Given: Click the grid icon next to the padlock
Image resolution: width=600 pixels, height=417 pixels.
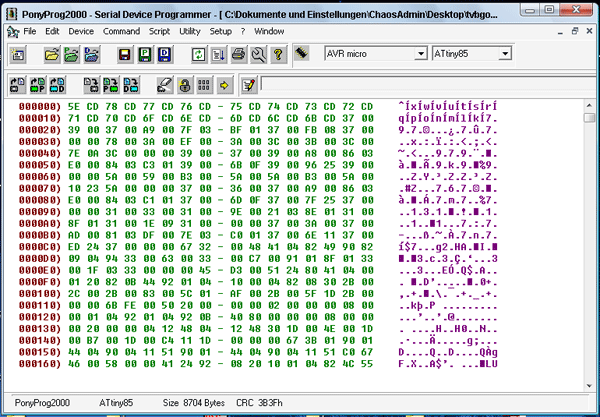Looking at the screenshot, I should (x=205, y=85).
